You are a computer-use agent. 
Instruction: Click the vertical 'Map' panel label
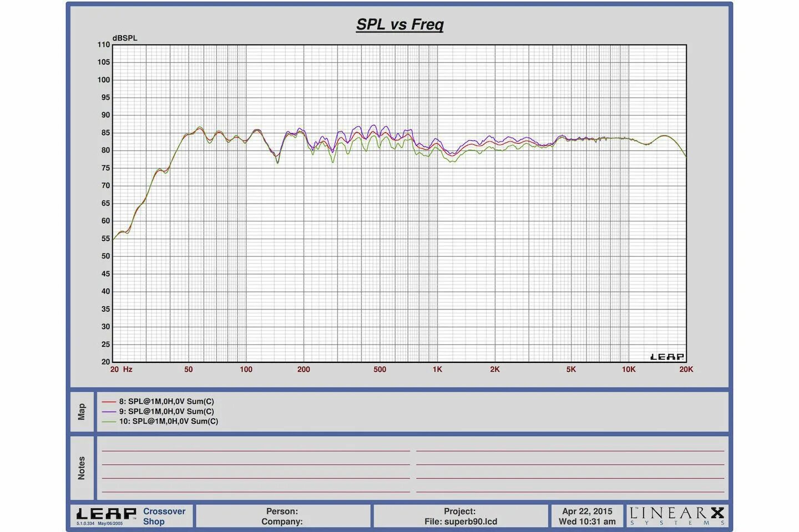click(x=82, y=412)
